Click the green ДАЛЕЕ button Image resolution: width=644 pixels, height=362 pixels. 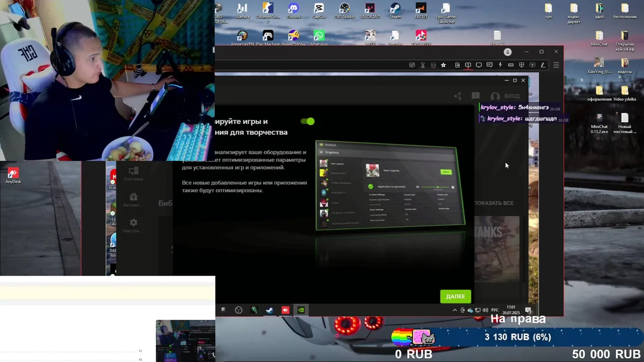(x=455, y=296)
